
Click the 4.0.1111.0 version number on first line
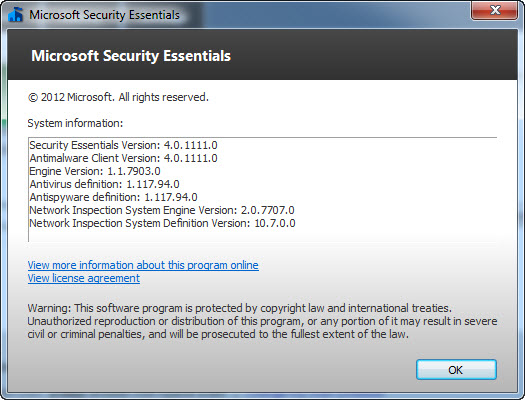click(x=191, y=145)
